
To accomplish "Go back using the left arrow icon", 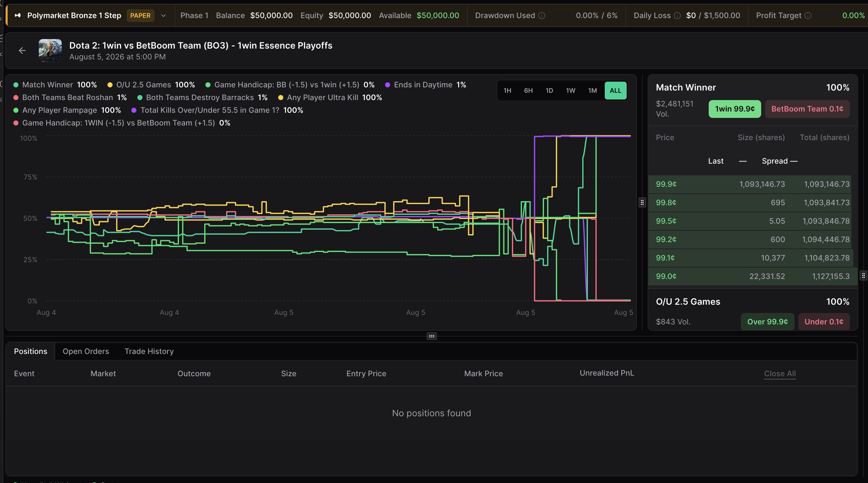I will tap(22, 51).
